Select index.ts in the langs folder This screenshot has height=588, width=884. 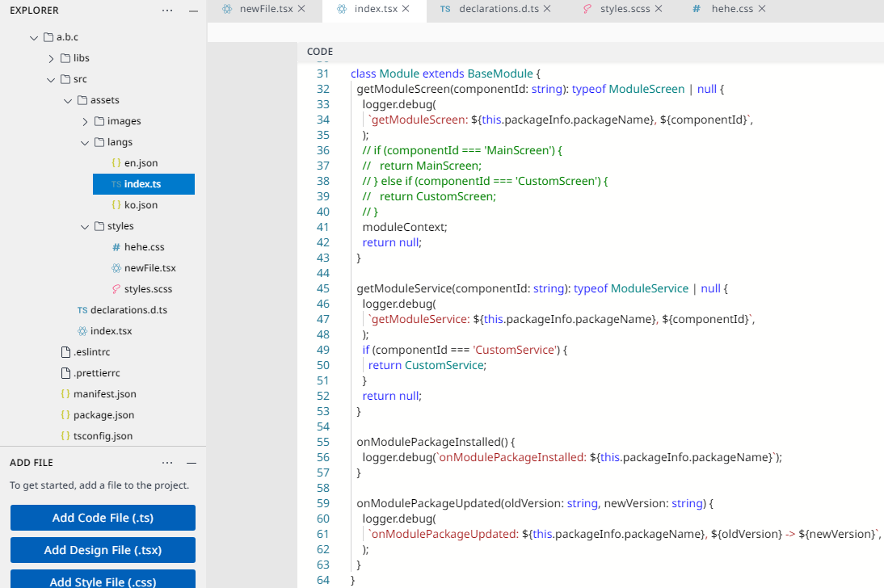coord(144,184)
